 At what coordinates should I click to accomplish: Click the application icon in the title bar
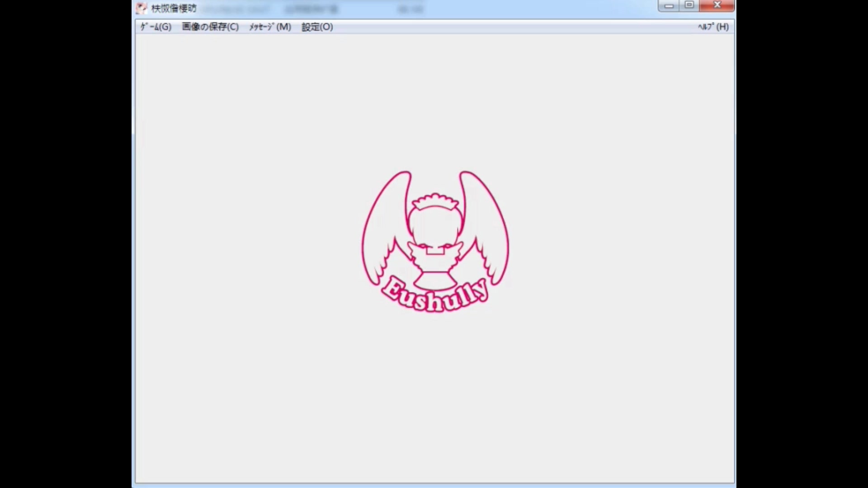click(142, 8)
